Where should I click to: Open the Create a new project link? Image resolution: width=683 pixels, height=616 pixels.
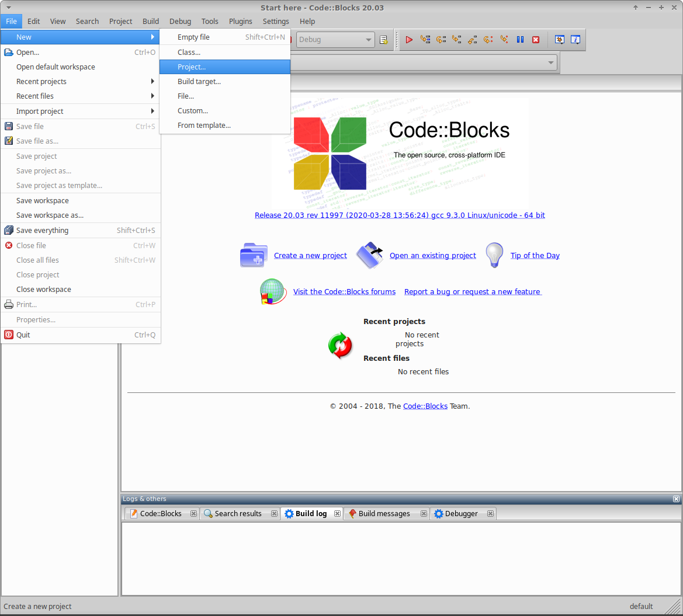point(310,255)
